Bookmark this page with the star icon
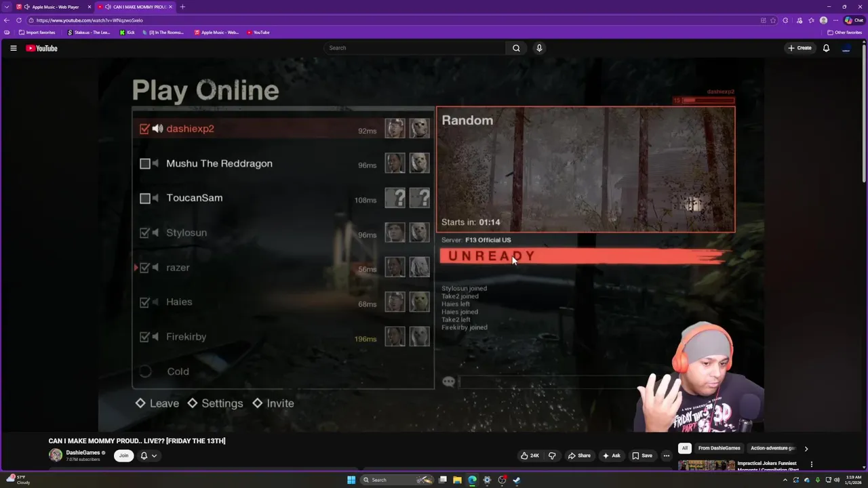 point(772,20)
